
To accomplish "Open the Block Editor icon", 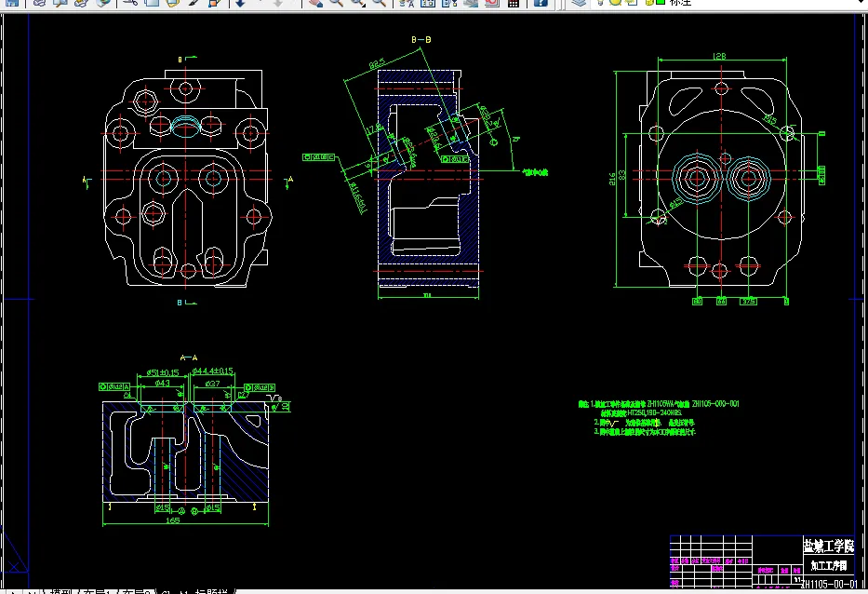I will coord(214,3).
